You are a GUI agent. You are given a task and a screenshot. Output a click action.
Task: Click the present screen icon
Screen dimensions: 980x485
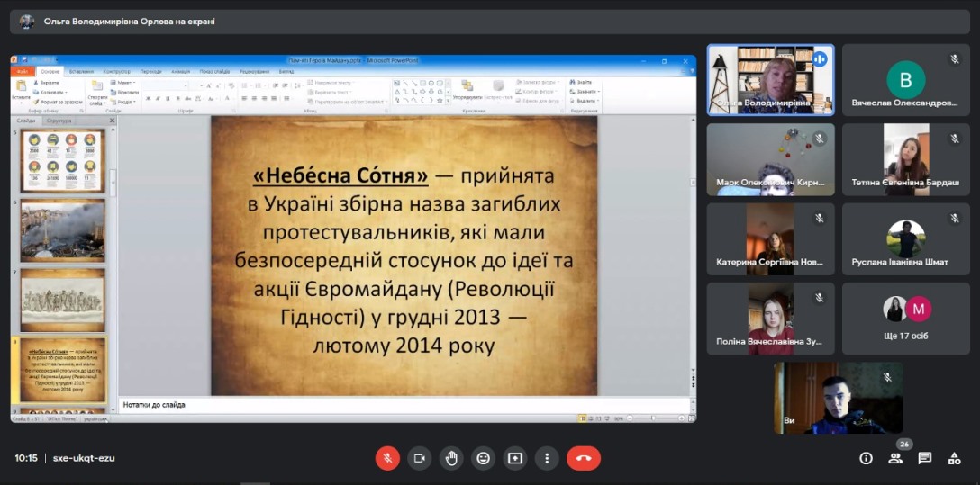tap(515, 458)
